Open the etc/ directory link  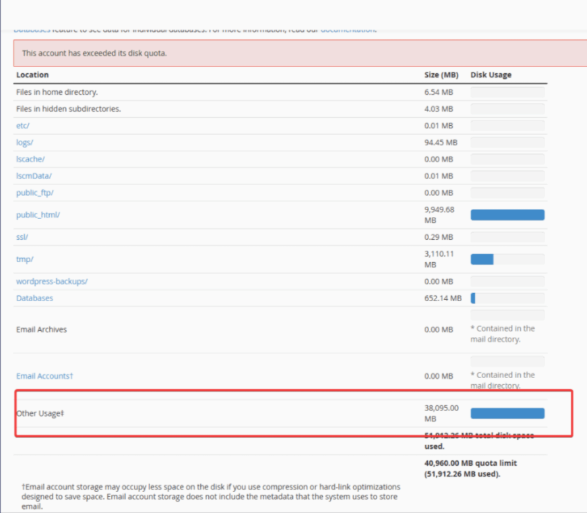(x=22, y=125)
